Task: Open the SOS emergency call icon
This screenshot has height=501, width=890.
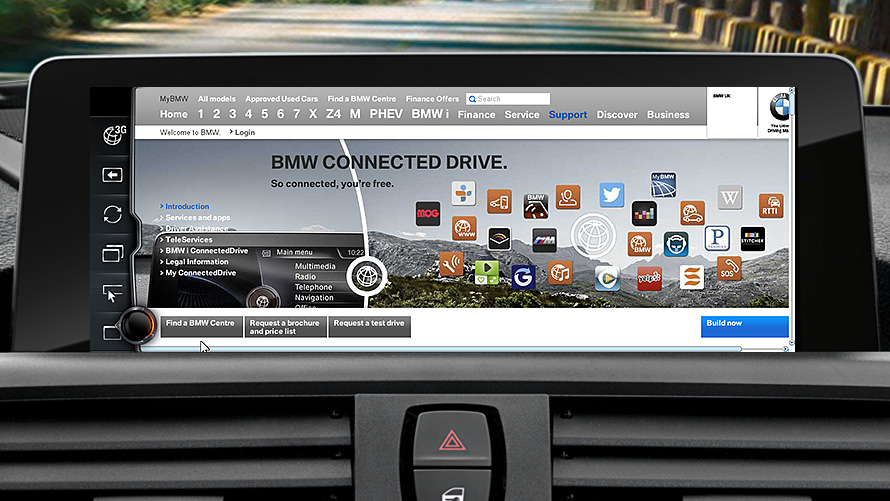Action: [729, 268]
